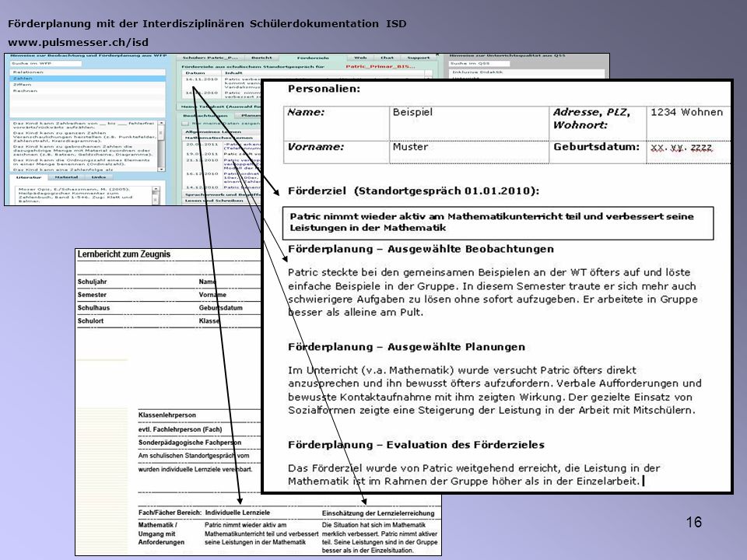This screenshot has width=747, height=560.
Task: Click the xx.yy.zzzz birthdate cell
Action: [x=688, y=152]
